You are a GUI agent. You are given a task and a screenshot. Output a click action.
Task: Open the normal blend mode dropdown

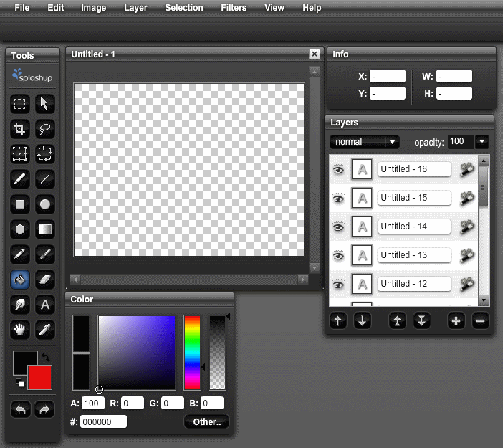364,142
